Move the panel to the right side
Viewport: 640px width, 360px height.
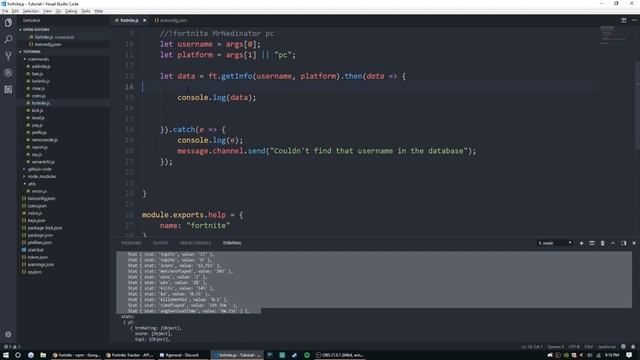click(624, 243)
